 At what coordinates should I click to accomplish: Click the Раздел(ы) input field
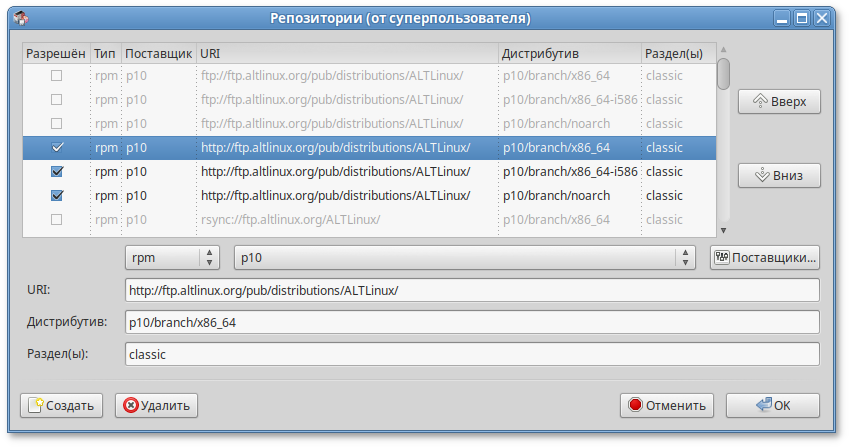click(x=472, y=355)
